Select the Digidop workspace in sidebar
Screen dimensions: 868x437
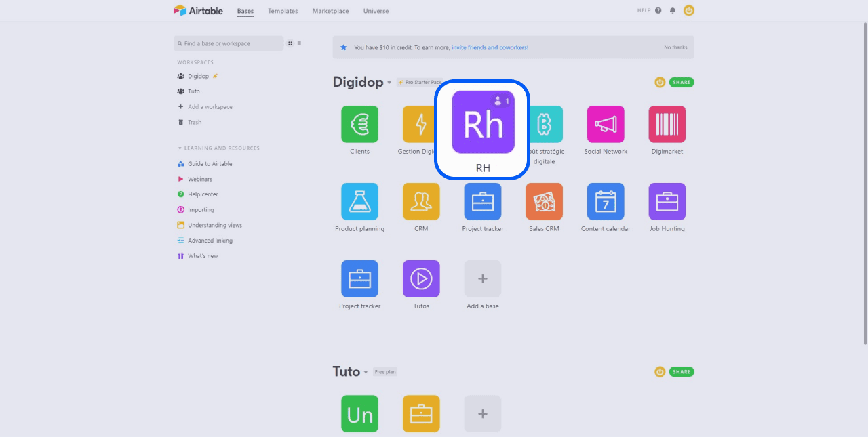tap(198, 76)
